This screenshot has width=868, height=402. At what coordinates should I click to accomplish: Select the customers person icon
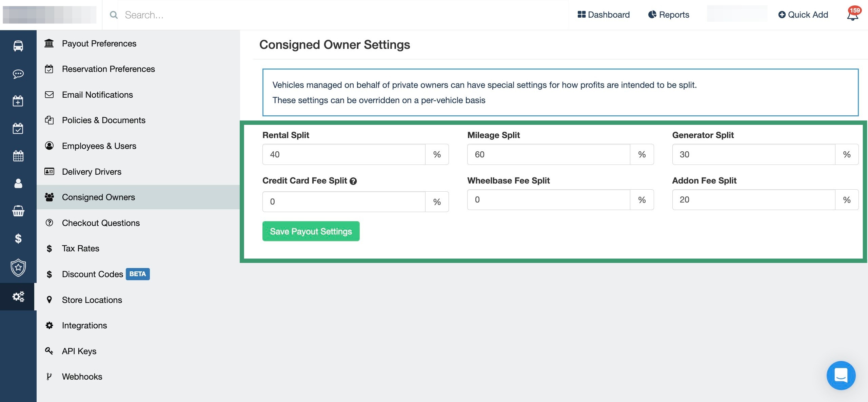[x=18, y=184]
